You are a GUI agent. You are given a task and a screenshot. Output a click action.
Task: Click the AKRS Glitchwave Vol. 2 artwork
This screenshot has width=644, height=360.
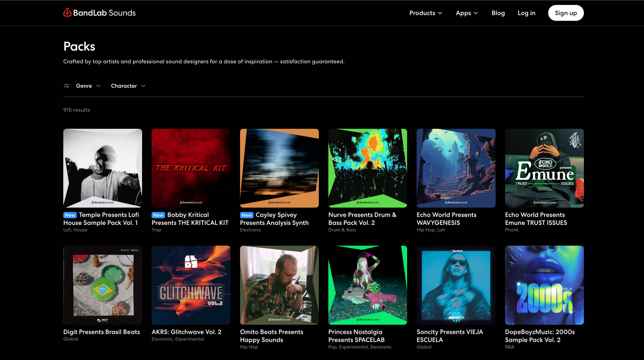point(191,285)
